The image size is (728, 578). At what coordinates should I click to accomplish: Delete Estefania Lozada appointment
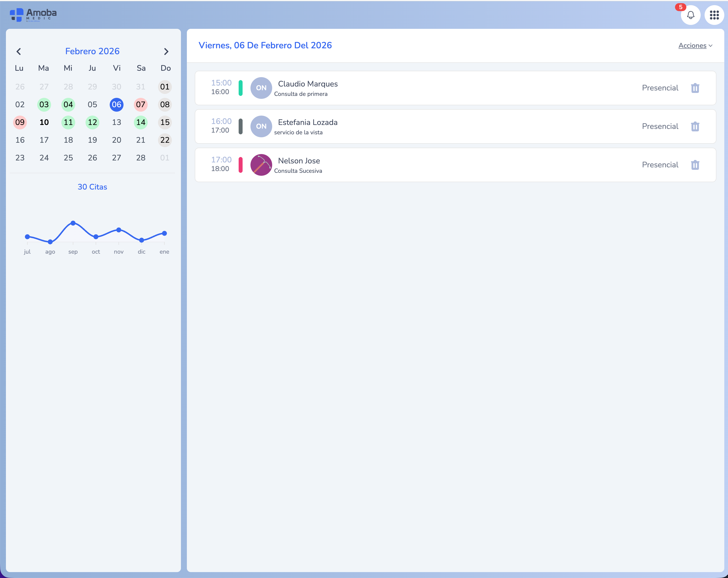pyautogui.click(x=695, y=127)
